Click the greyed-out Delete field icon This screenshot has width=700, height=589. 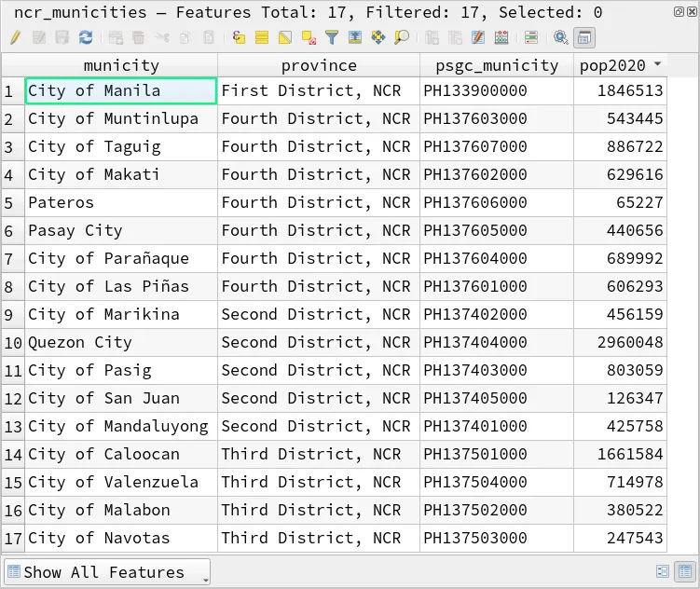(x=455, y=37)
